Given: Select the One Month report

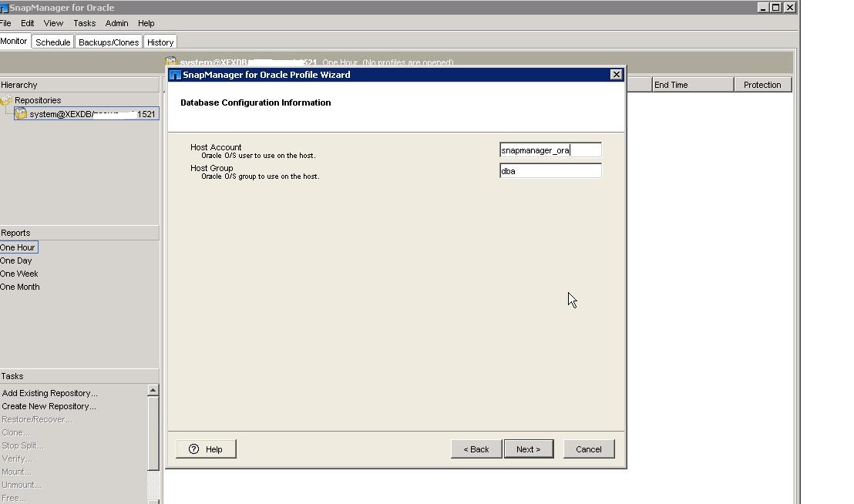Looking at the screenshot, I should 20,287.
